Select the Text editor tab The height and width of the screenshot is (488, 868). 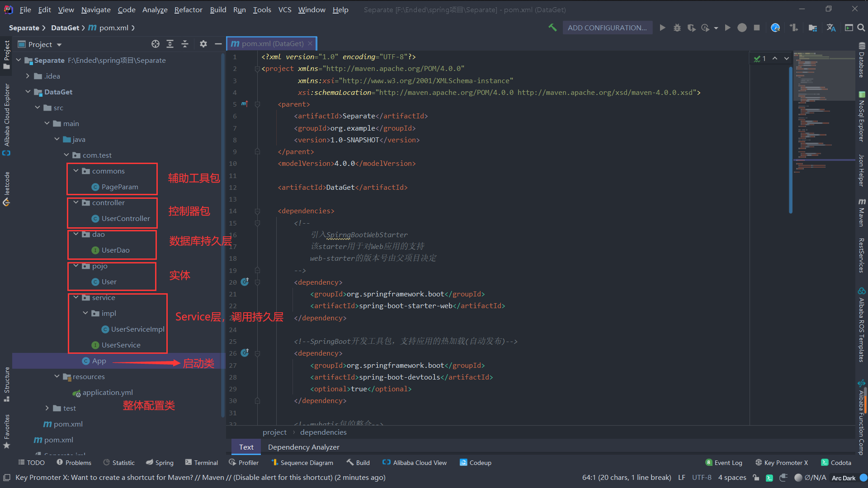click(246, 447)
